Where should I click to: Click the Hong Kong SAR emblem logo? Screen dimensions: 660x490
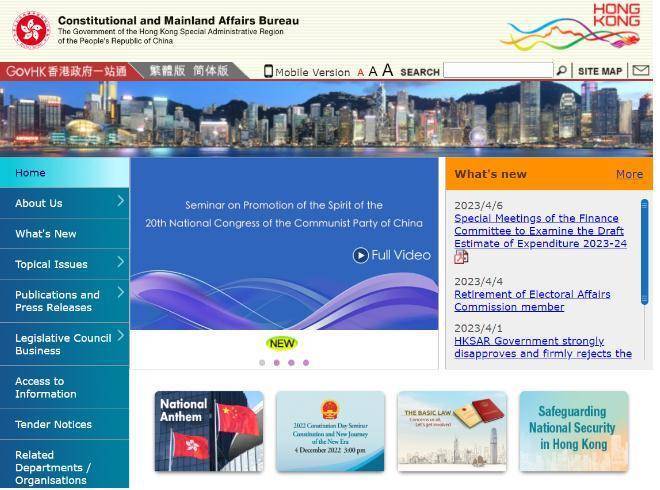(31, 30)
